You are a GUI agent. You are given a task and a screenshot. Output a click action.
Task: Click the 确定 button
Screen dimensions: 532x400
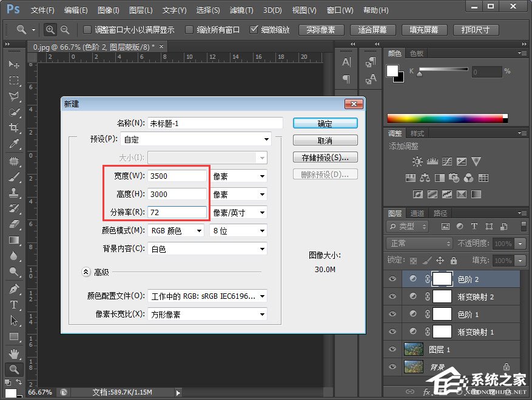tap(325, 122)
